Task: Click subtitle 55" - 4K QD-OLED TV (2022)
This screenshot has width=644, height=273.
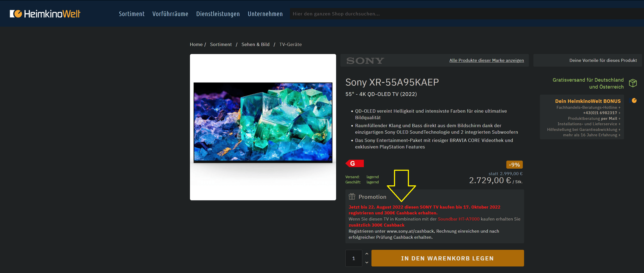Action: (x=381, y=94)
